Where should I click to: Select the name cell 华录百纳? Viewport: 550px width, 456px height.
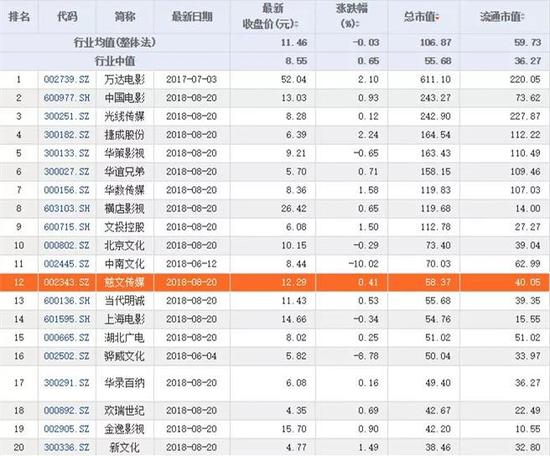point(125,383)
